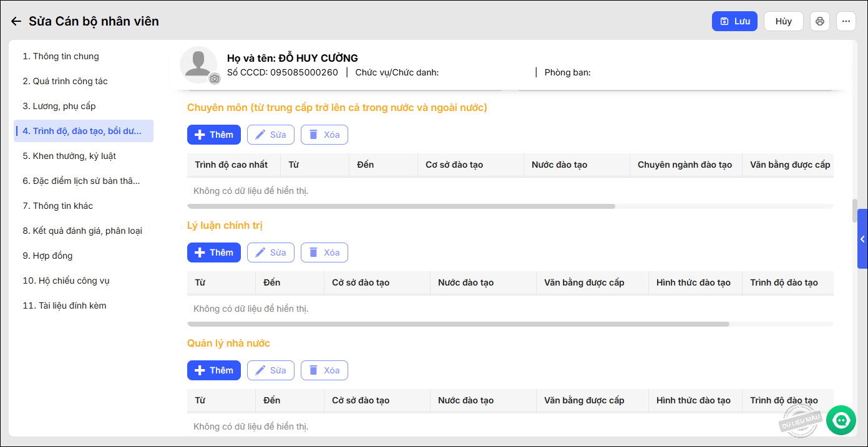Click Thêm button under Quản lý nhà nước
868x447 pixels.
coord(213,370)
